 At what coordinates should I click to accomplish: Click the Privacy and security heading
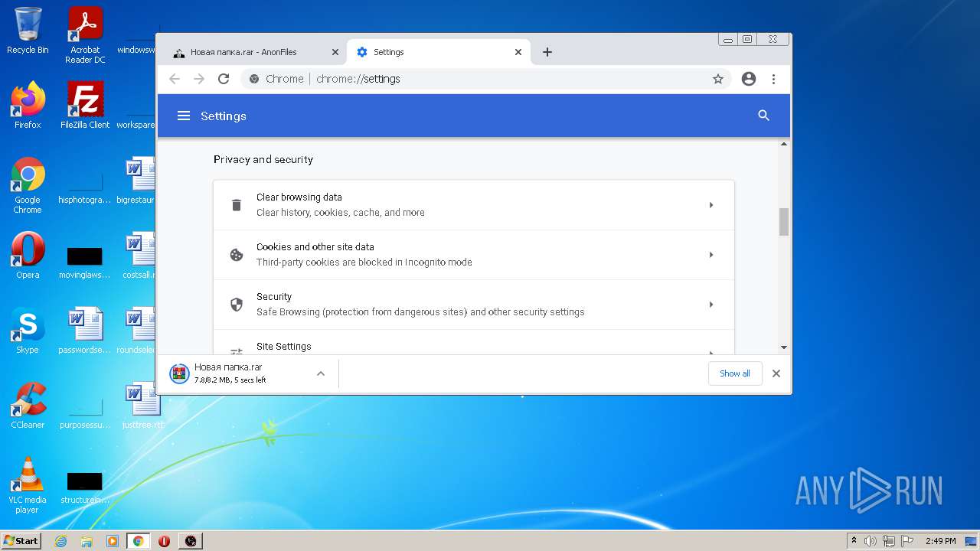[x=263, y=159]
